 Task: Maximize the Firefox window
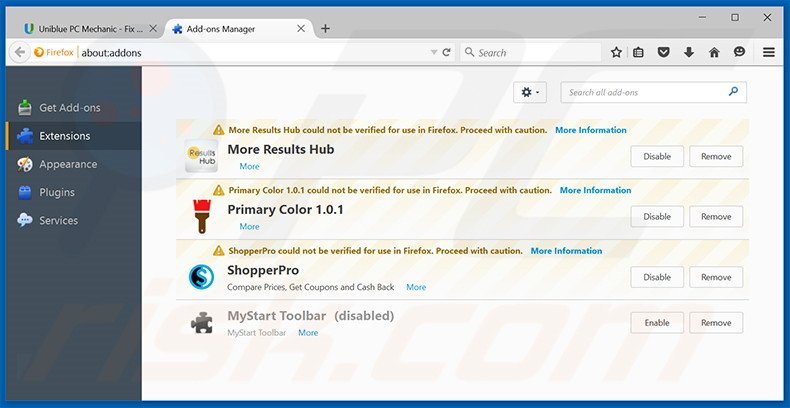pos(735,18)
